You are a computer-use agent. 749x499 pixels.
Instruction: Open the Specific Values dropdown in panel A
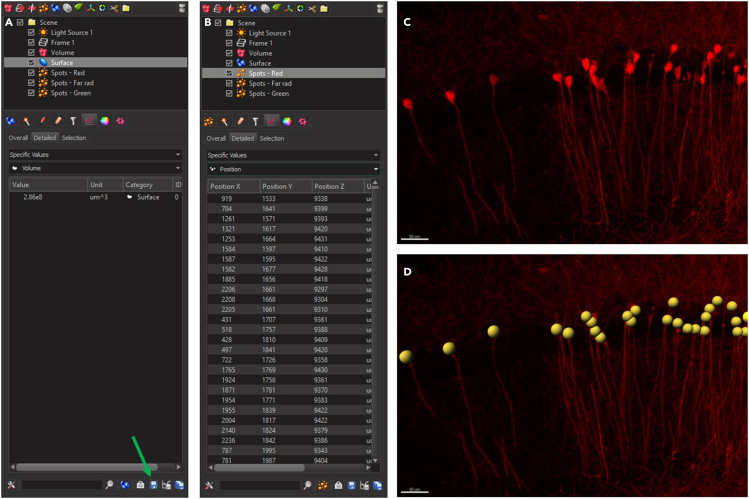click(x=96, y=155)
